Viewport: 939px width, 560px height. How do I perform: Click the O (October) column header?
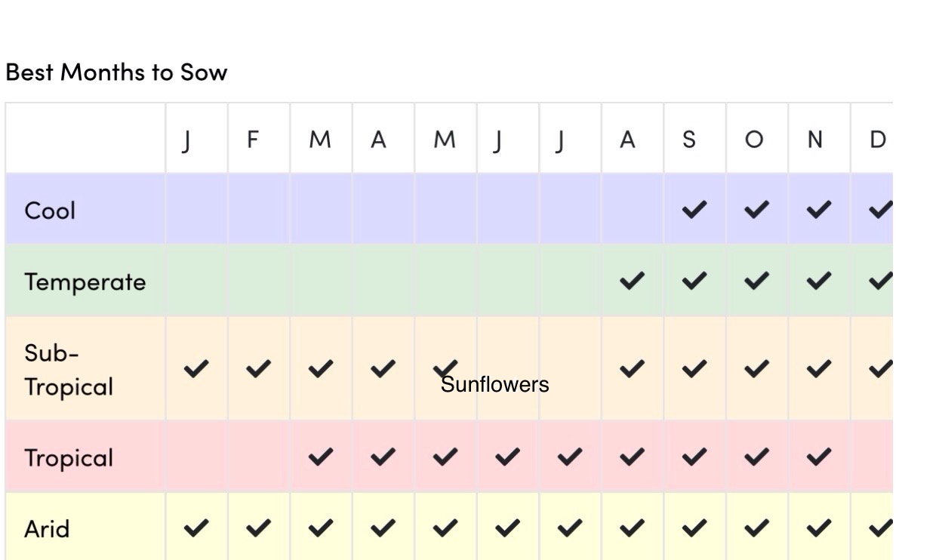753,140
